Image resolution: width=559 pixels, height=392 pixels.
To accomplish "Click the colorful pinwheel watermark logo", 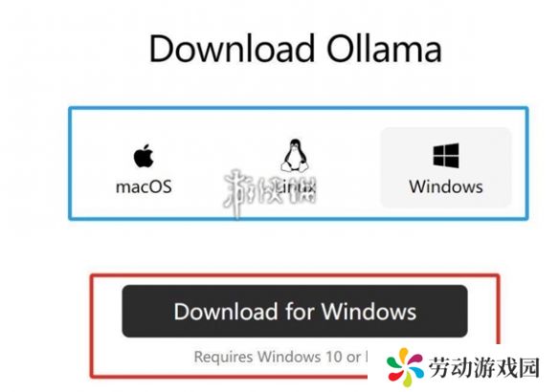I will [405, 367].
